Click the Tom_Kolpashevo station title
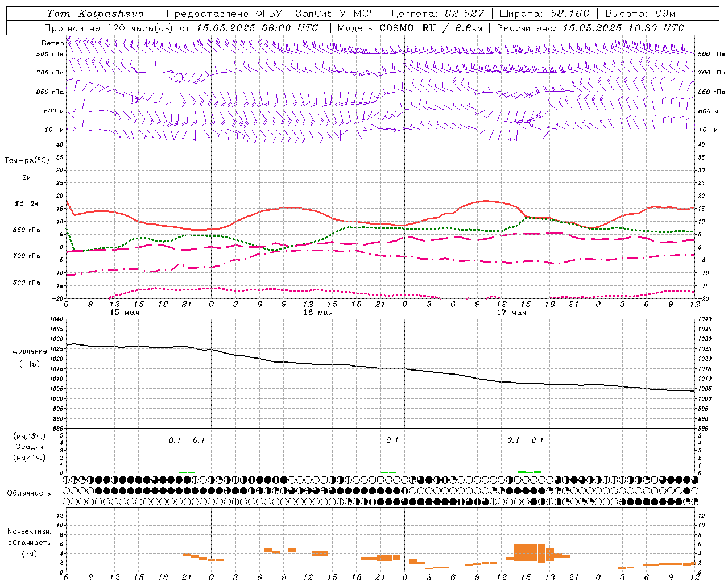728x582 pixels. [95, 14]
